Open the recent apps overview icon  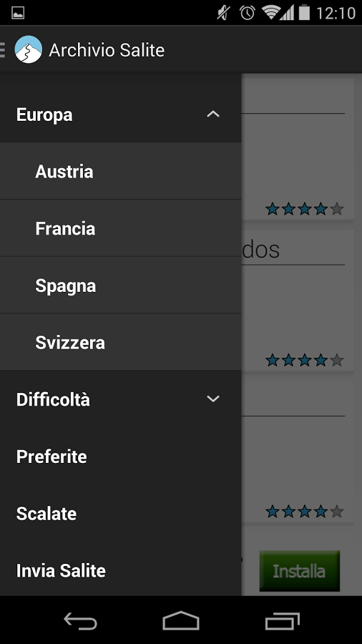tap(283, 620)
